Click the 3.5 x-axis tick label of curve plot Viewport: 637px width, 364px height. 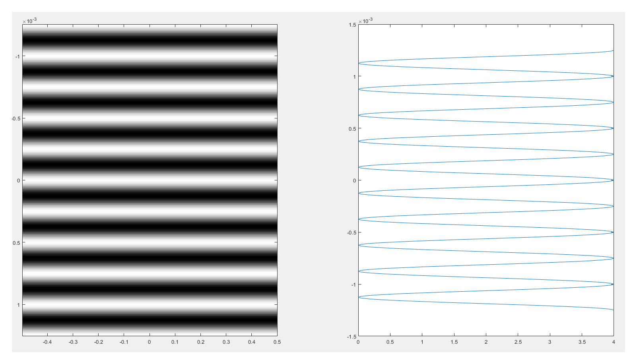pyautogui.click(x=582, y=342)
